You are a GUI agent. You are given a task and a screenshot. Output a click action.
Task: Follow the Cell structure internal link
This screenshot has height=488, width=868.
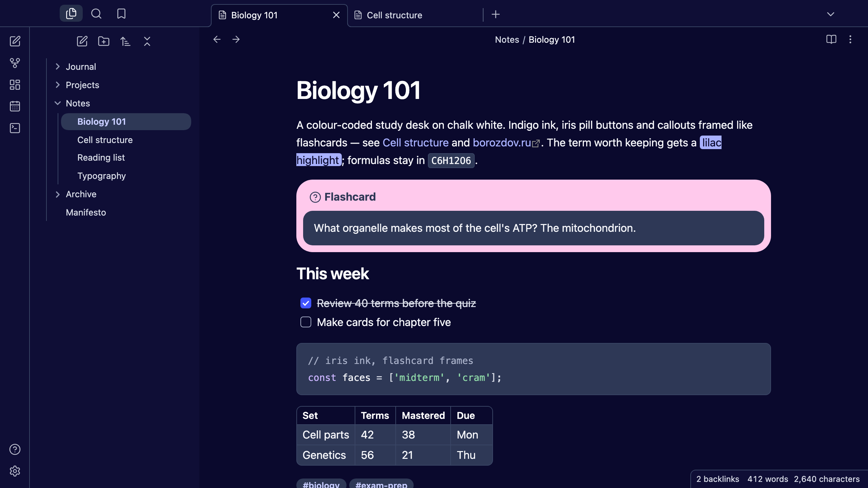(x=415, y=143)
